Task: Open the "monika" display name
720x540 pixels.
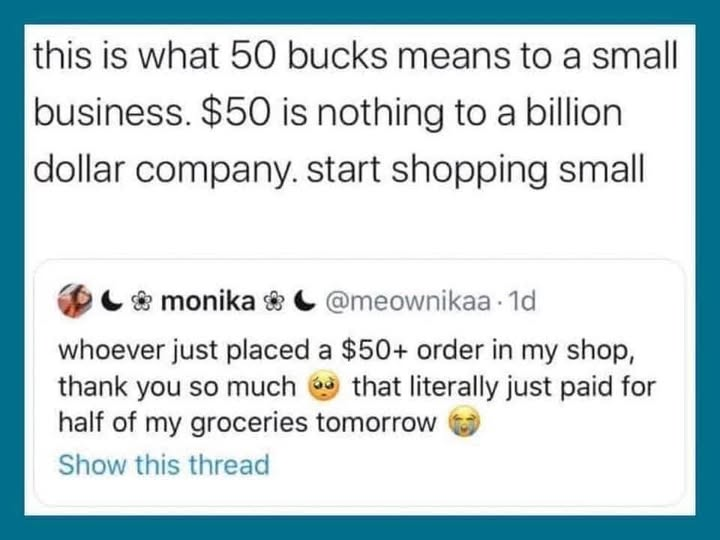Action: pos(204,300)
